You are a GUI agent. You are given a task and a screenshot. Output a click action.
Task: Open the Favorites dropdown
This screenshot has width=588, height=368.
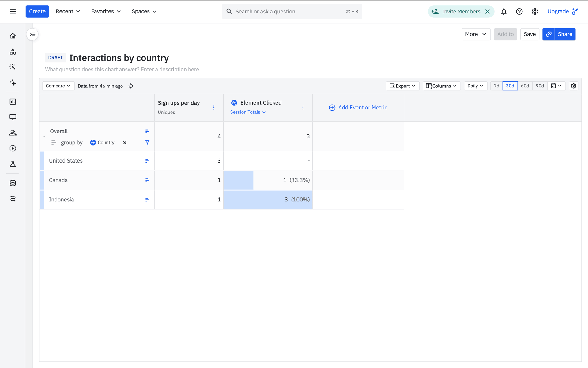106,12
